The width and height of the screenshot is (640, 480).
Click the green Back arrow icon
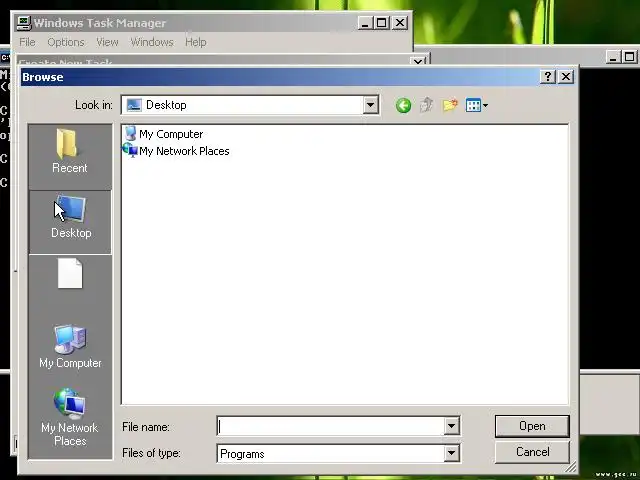pyautogui.click(x=403, y=106)
